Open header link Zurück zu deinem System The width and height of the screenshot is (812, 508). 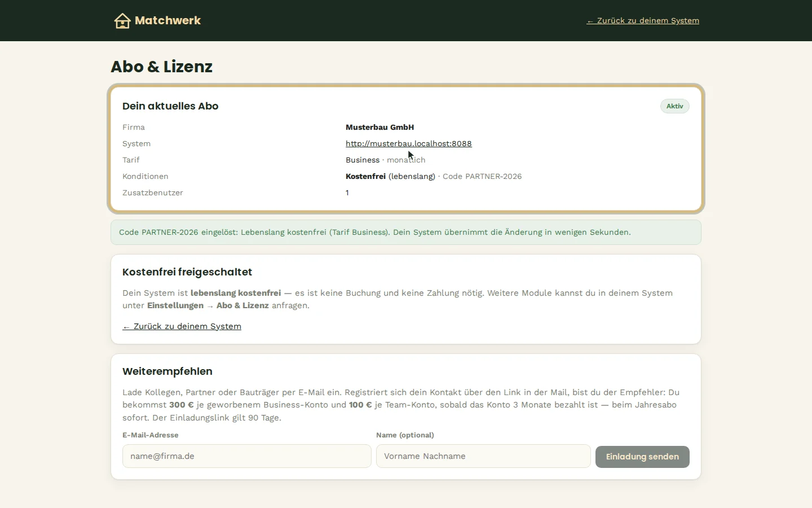643,21
